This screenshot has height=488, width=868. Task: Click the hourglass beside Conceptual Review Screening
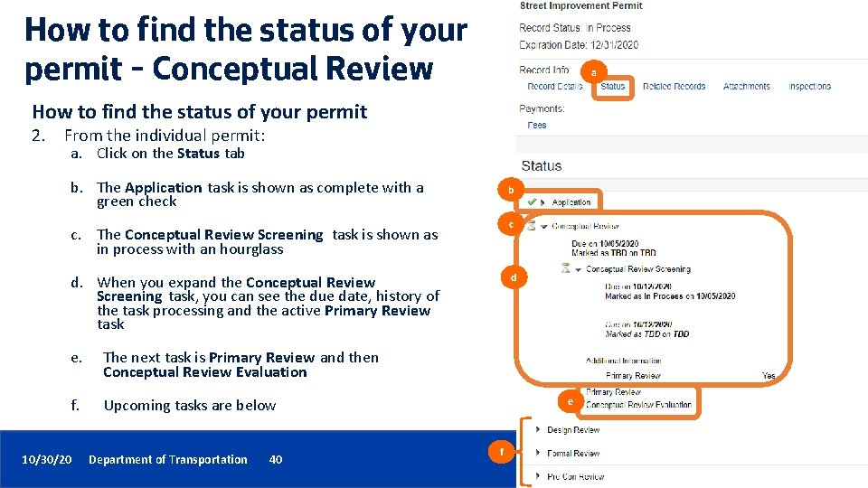click(565, 268)
